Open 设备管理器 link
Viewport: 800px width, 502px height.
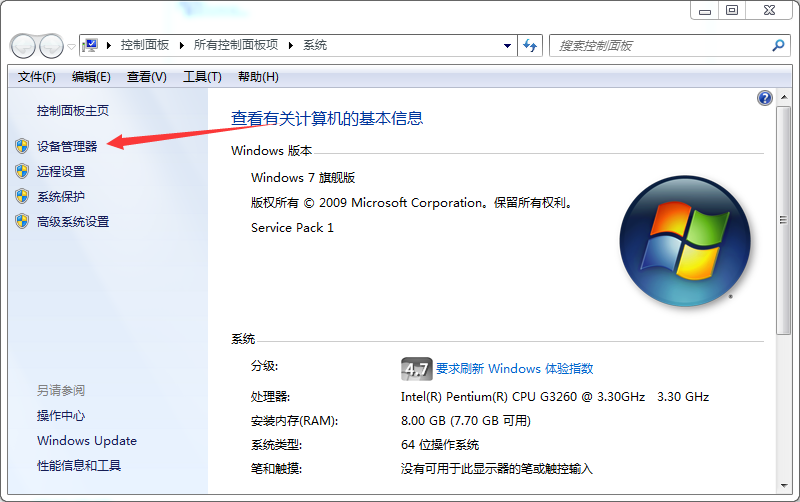67,146
